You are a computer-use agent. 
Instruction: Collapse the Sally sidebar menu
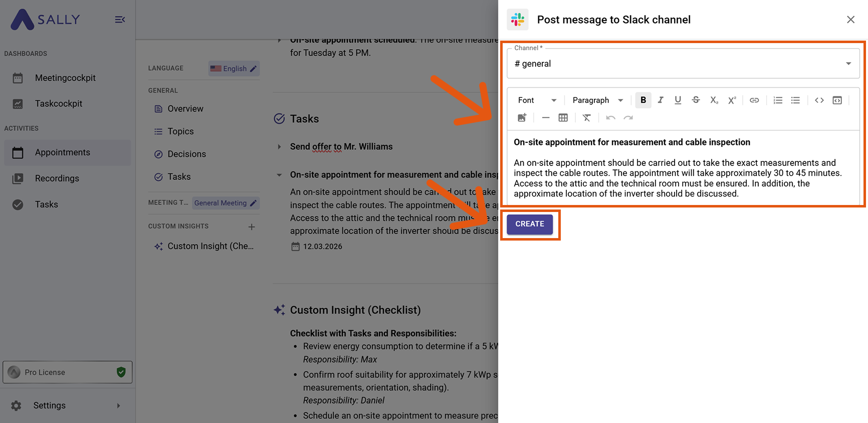[120, 20]
